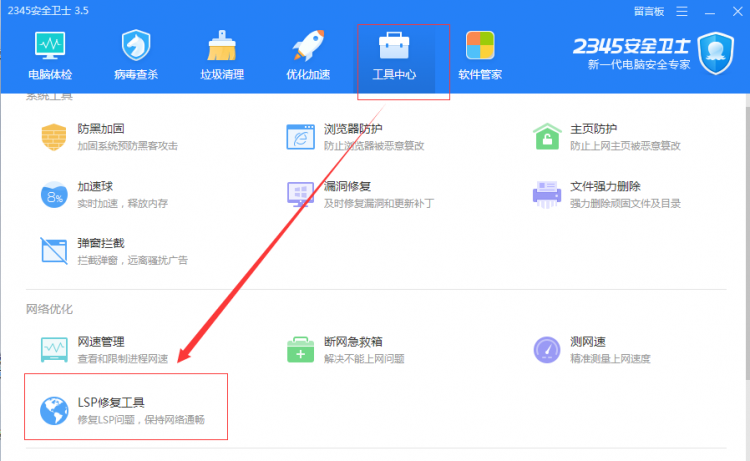Open 病毒查杀 shield icon

(x=136, y=45)
